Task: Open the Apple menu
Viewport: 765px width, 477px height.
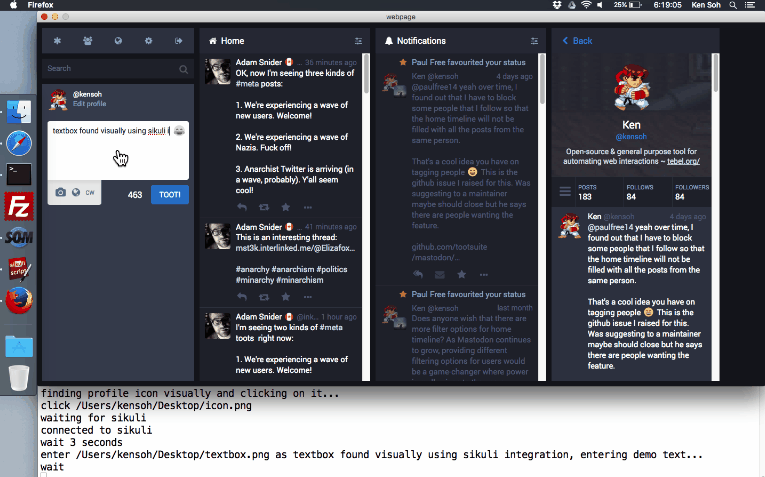Action: 14,5
